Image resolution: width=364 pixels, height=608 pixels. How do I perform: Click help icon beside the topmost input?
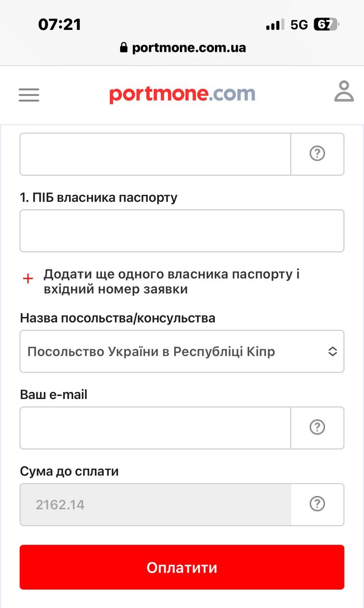tap(317, 154)
